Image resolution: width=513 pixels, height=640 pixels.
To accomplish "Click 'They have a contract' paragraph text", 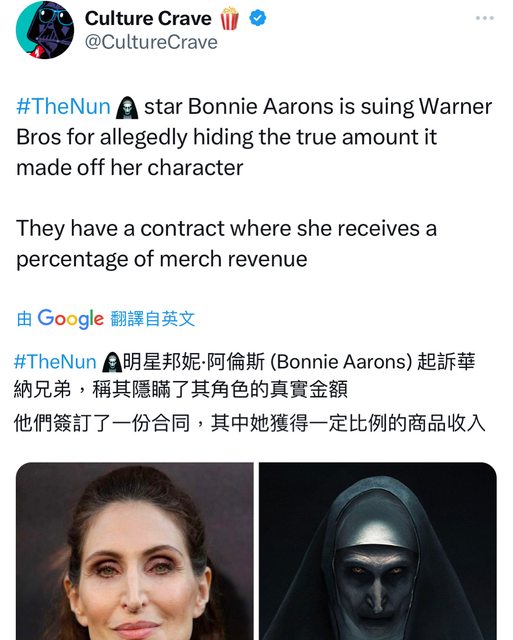I will [226, 243].
